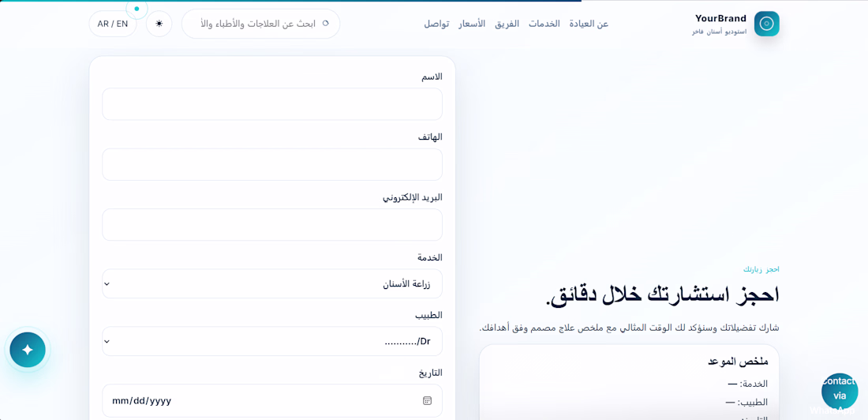Screen dimensions: 868x420
Task: Open the calendar picker icon
Action: pos(428,400)
